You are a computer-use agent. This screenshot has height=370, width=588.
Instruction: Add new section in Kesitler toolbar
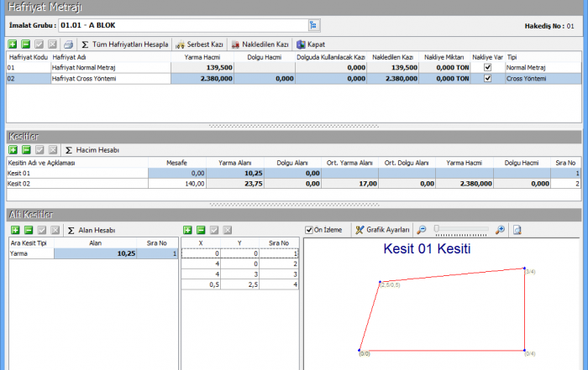pyautogui.click(x=13, y=149)
